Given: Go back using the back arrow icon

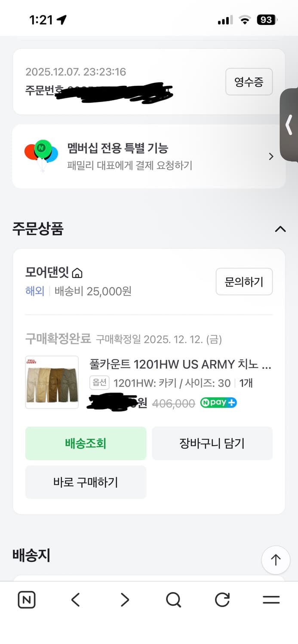Looking at the screenshot, I should [75, 600].
